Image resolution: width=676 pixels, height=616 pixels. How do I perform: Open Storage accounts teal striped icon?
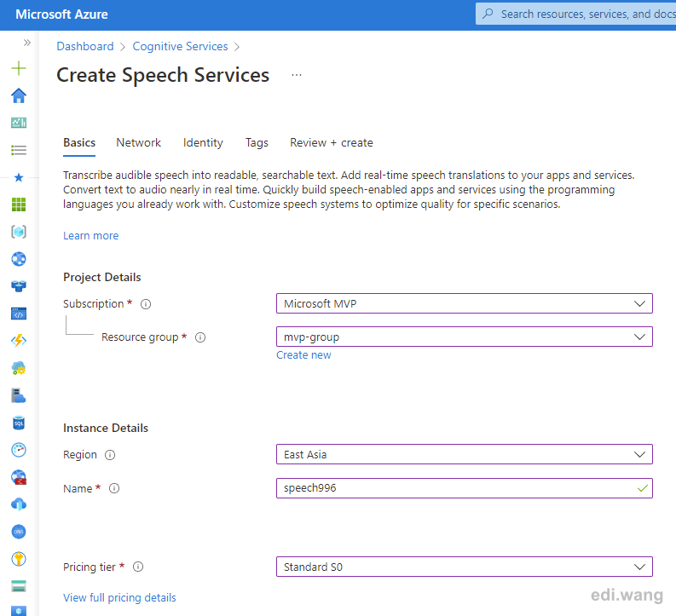pos(19,586)
